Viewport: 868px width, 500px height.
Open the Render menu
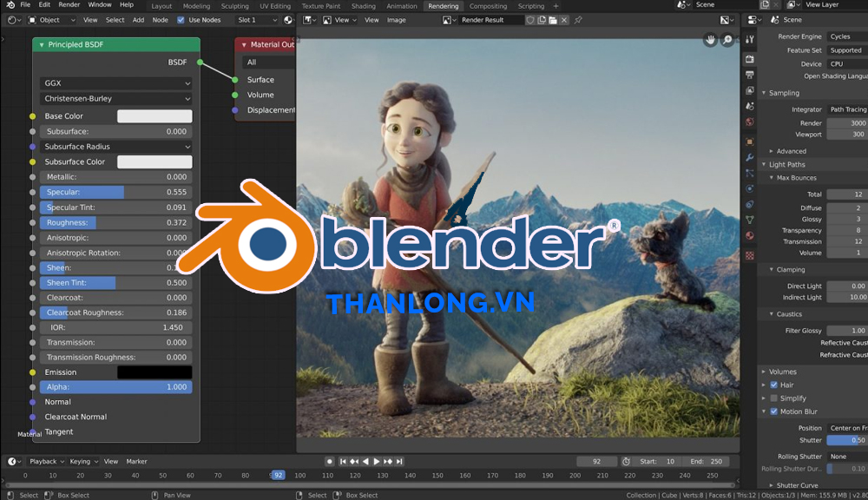[x=69, y=5]
